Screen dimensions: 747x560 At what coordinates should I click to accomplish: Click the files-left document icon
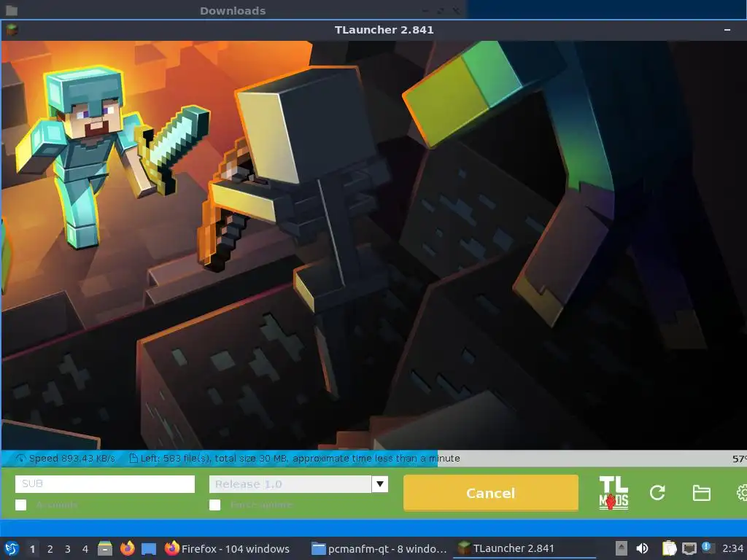(134, 459)
